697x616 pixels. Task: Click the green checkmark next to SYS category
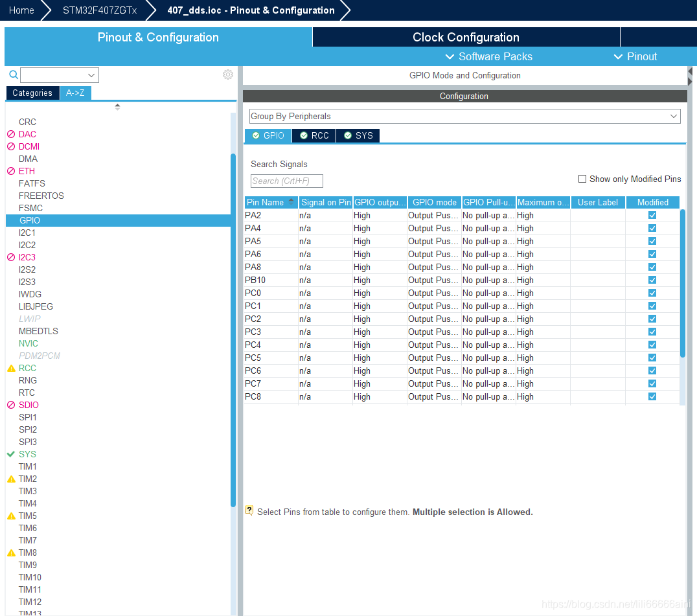coord(11,454)
